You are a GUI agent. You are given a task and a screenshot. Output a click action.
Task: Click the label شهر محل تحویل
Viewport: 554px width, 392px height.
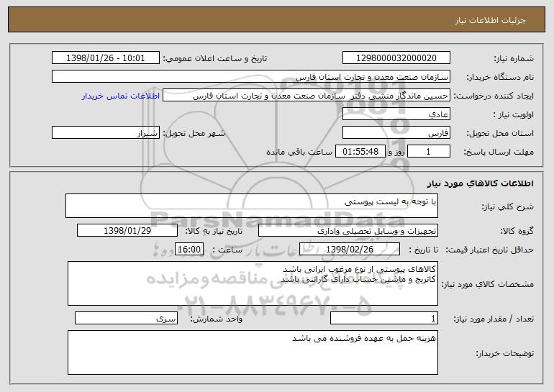click(194, 133)
